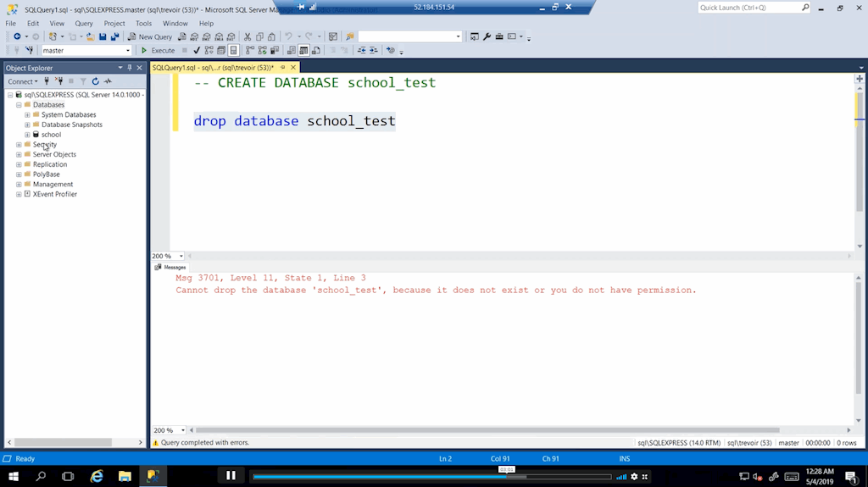Screen dimensions: 868x487
Task: Click the Save All icon
Action: [114, 36]
